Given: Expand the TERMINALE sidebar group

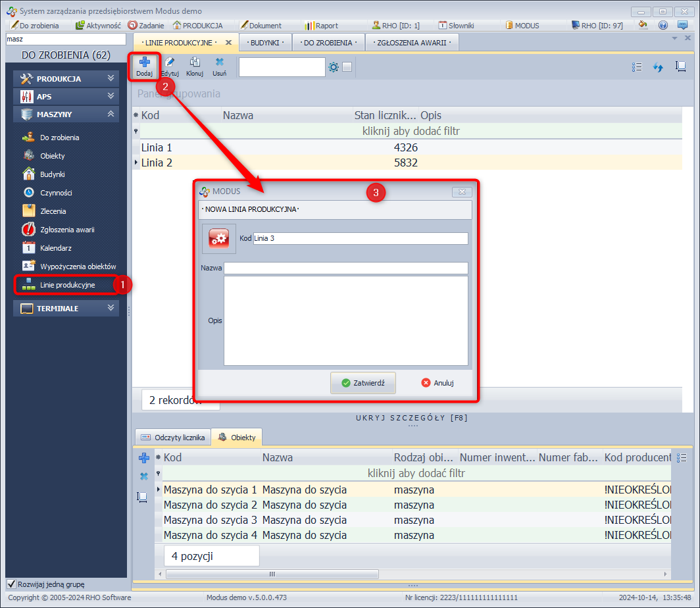Looking at the screenshot, I should (x=66, y=308).
